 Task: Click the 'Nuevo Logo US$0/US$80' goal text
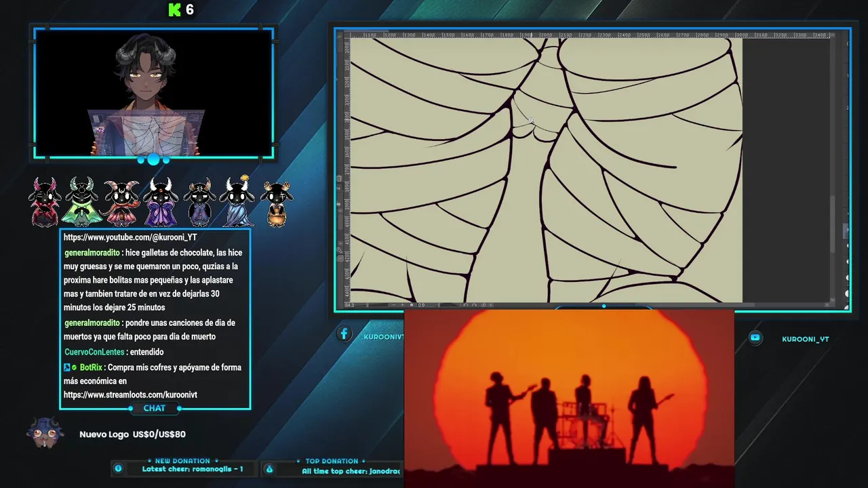(x=132, y=434)
